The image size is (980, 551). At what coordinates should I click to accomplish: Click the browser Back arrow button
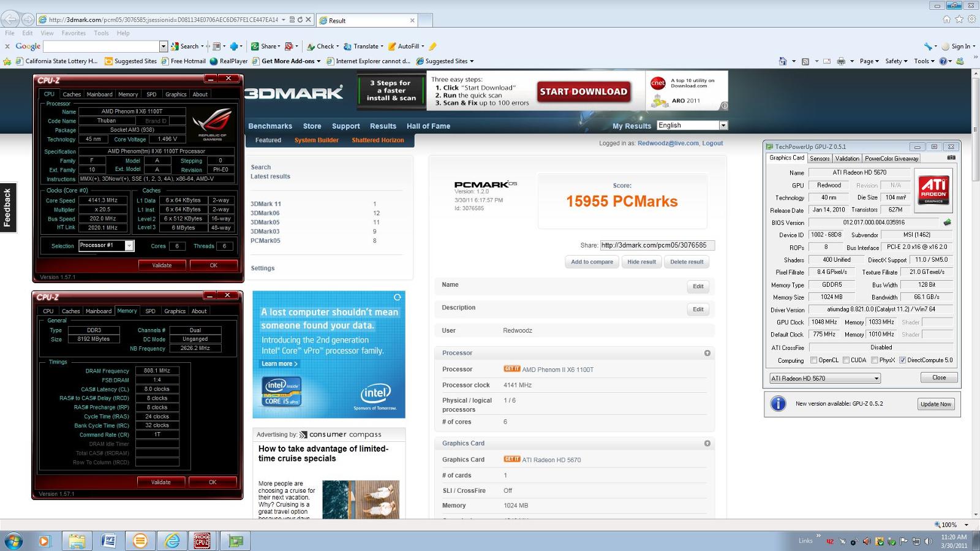pos(12,20)
